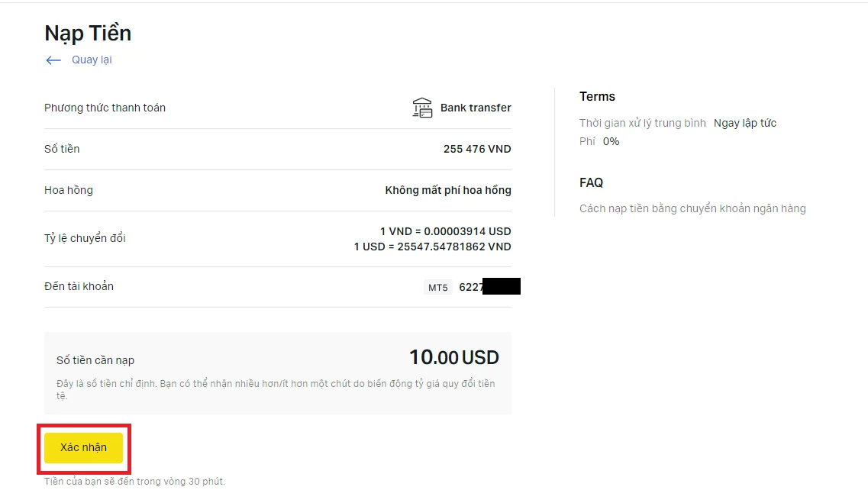Click the 1 VND conversion rate line
Image resolution: width=868 pixels, height=503 pixels.
click(x=446, y=231)
